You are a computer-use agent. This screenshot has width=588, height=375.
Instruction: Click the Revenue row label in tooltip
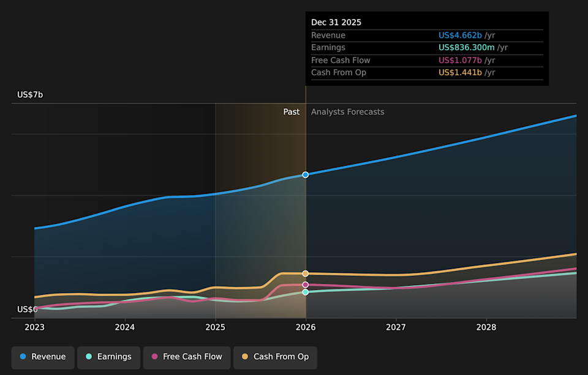(328, 35)
